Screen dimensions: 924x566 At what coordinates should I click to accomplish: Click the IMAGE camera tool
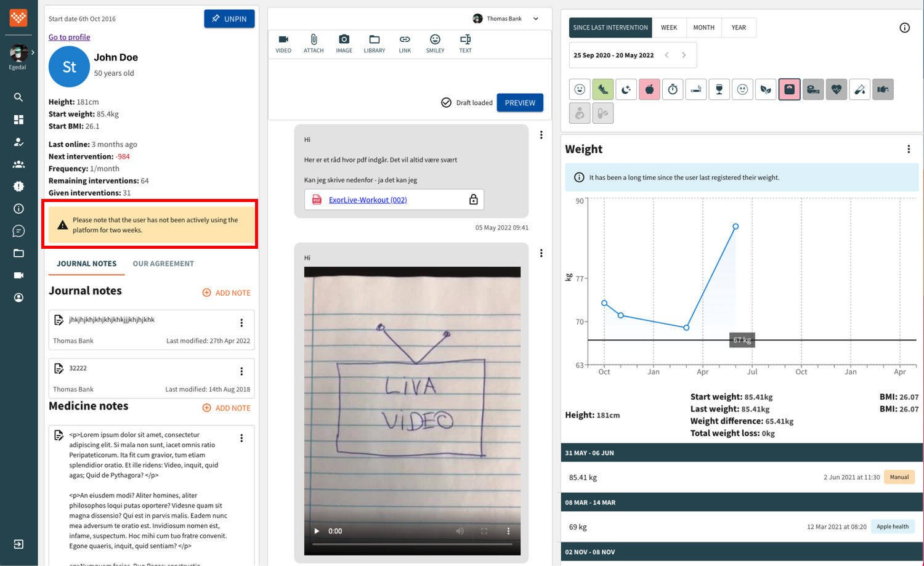click(344, 43)
